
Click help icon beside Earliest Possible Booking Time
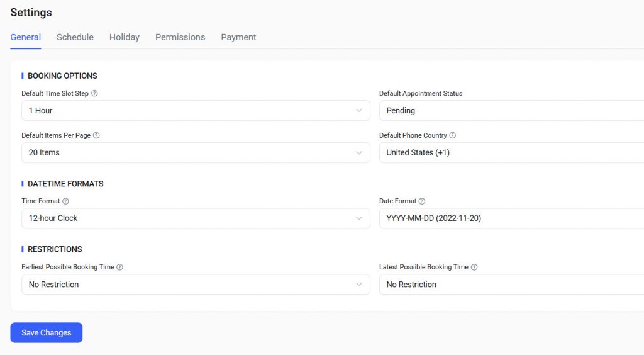click(x=120, y=268)
